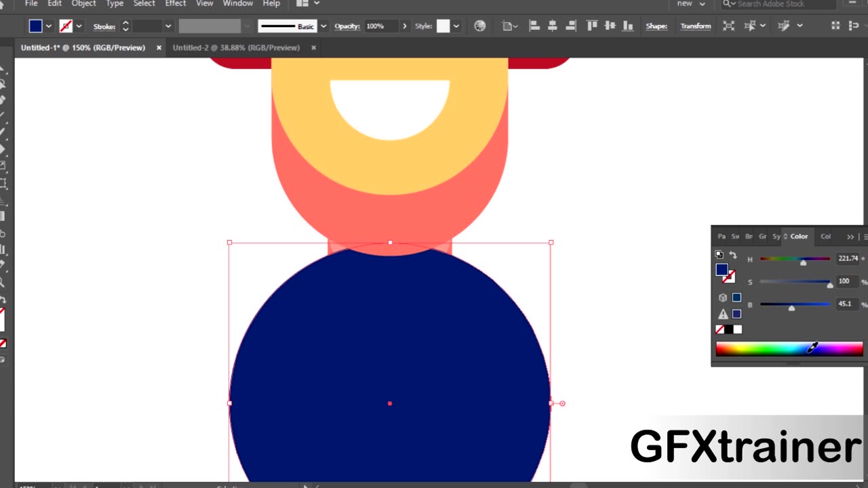Click the None color icon in toolbox
Screen dimensions: 868x488
click(x=3, y=344)
